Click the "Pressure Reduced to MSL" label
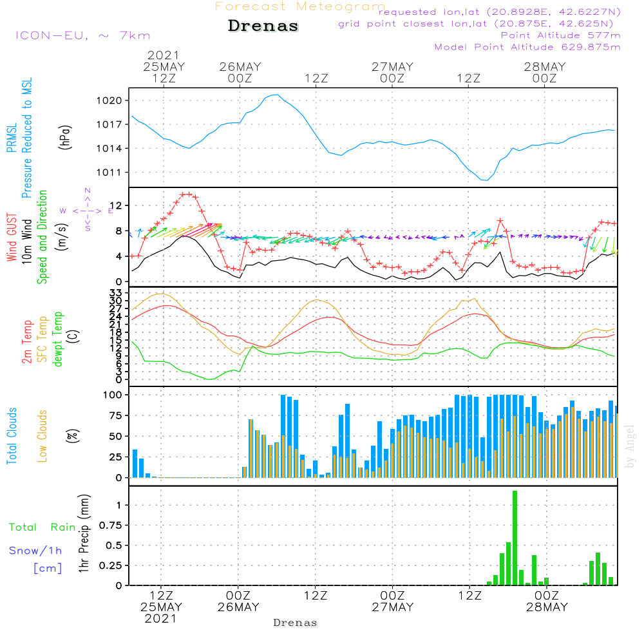Screen dimensions: 644x644 [x=26, y=138]
